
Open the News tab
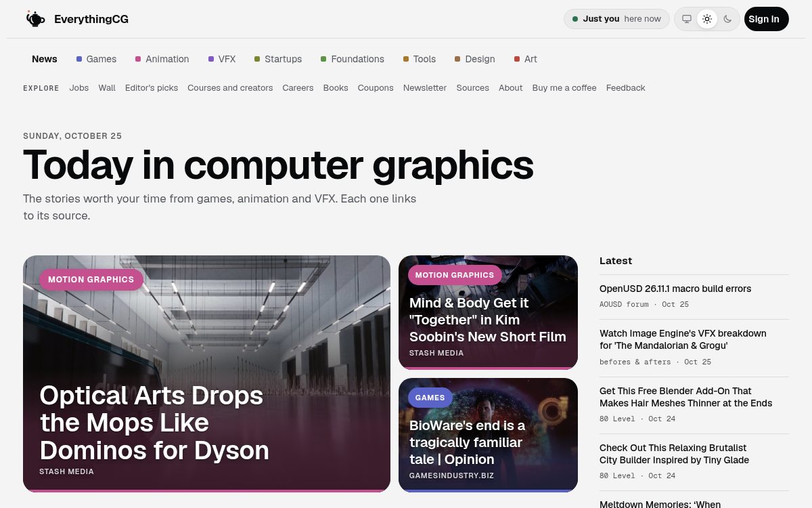(45, 59)
